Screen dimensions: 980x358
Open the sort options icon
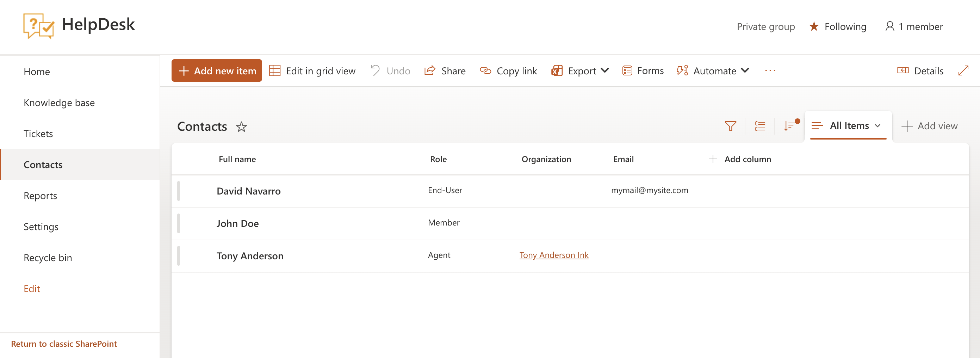789,126
